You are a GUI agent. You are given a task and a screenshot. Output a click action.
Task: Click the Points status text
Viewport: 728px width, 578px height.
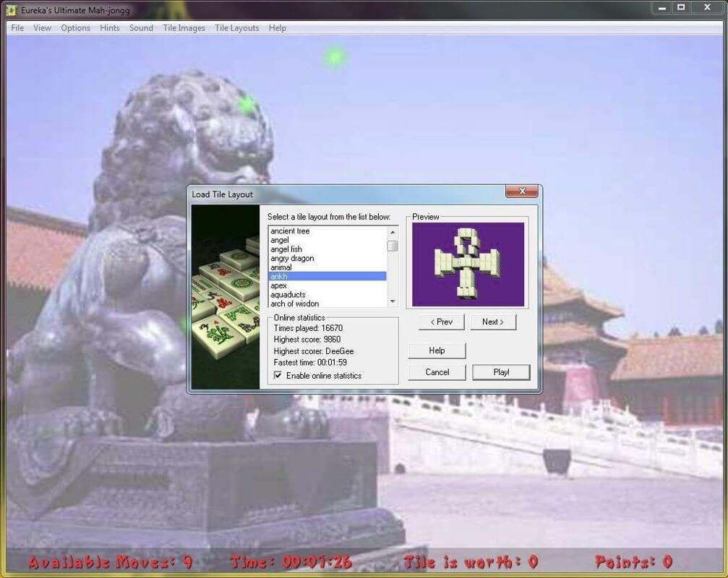pyautogui.click(x=634, y=562)
